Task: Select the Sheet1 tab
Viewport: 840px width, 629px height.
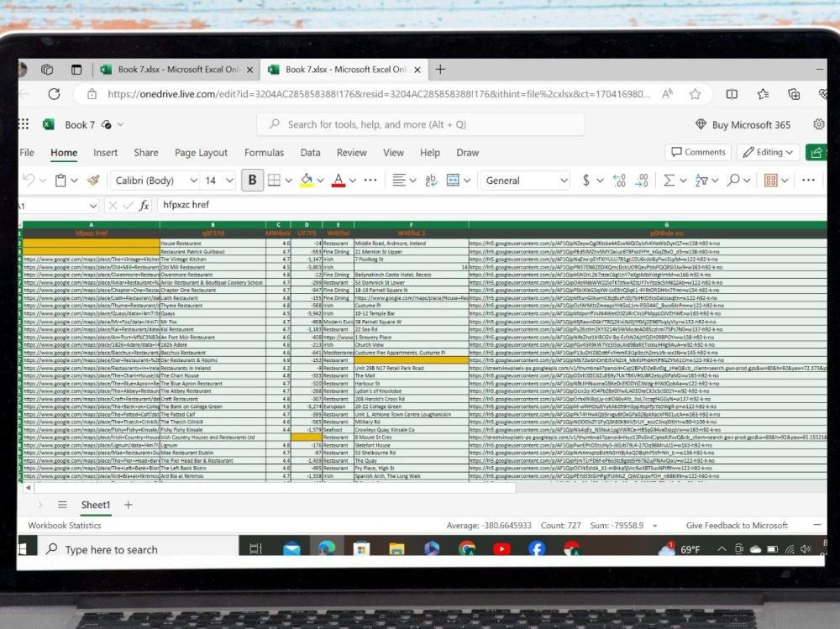Action: (96, 505)
